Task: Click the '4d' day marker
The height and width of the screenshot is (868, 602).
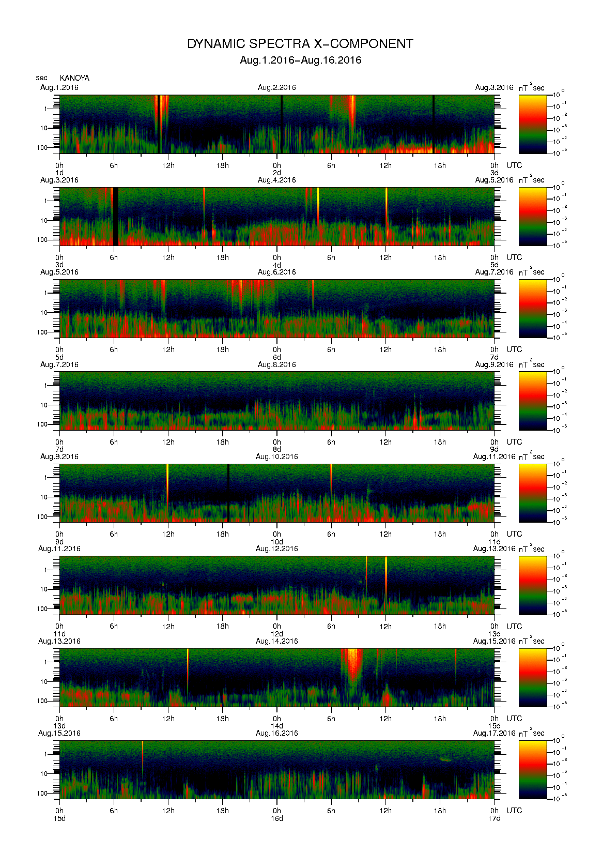Action: pyautogui.click(x=277, y=265)
